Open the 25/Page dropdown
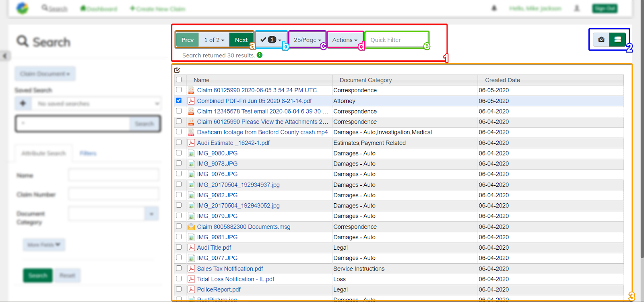The image size is (644, 302). tap(307, 40)
